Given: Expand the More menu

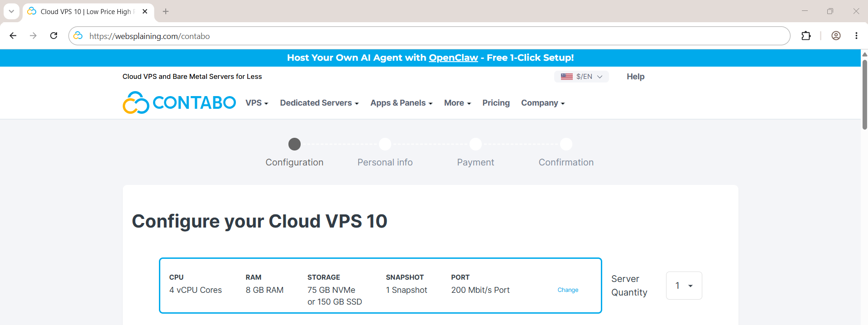Looking at the screenshot, I should 457,103.
